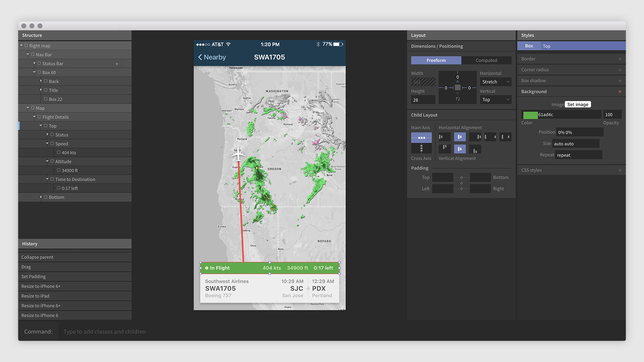Image resolution: width=644 pixels, height=362 pixels.
Task: Switch to the Box styles tab
Action: [x=529, y=46]
